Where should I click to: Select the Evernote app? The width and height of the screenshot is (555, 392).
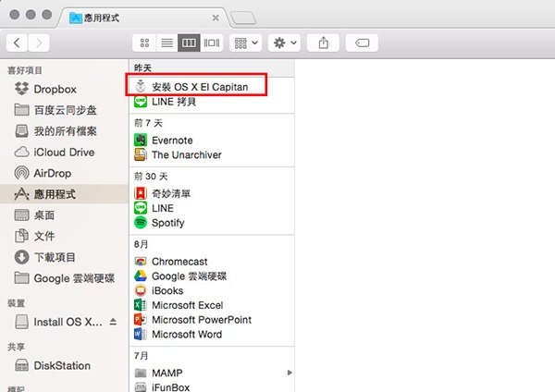point(164,141)
